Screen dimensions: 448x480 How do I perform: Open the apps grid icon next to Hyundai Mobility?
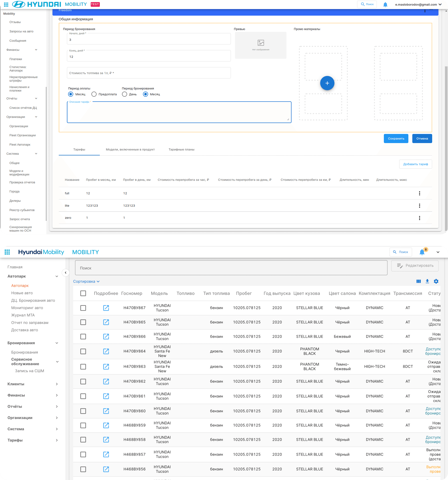coord(7,252)
